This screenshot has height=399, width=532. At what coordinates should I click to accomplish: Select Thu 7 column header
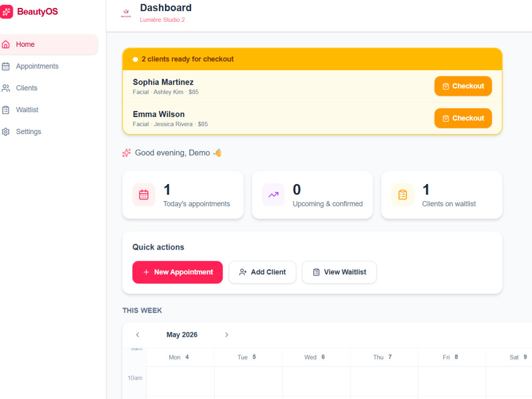point(384,358)
